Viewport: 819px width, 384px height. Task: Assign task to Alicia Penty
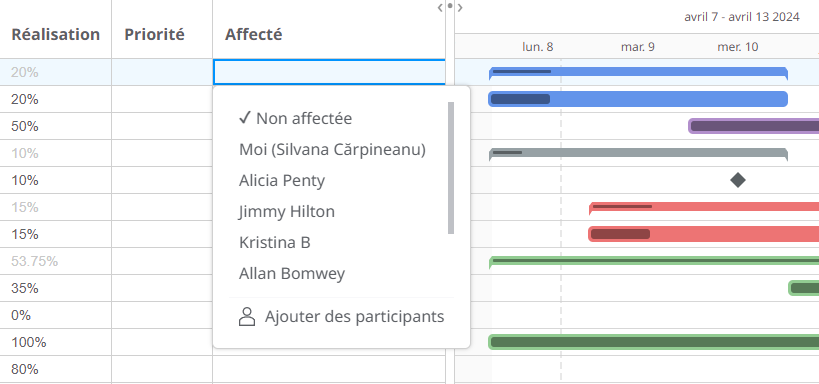point(282,180)
